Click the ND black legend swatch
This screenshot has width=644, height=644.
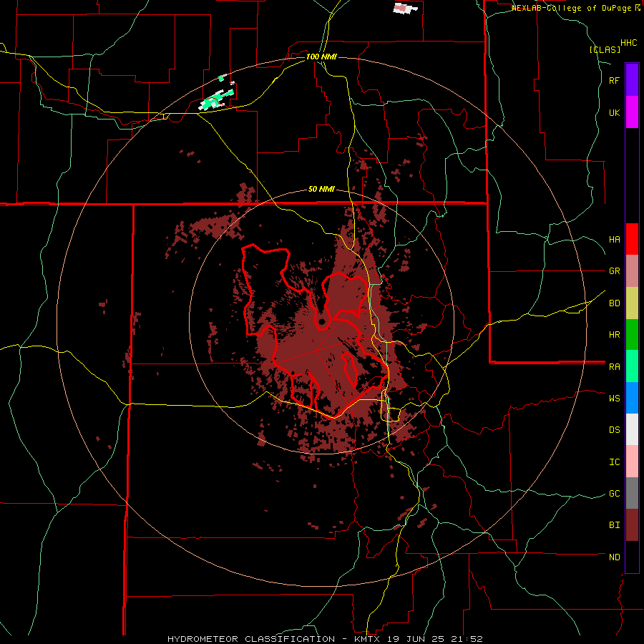coord(632,557)
